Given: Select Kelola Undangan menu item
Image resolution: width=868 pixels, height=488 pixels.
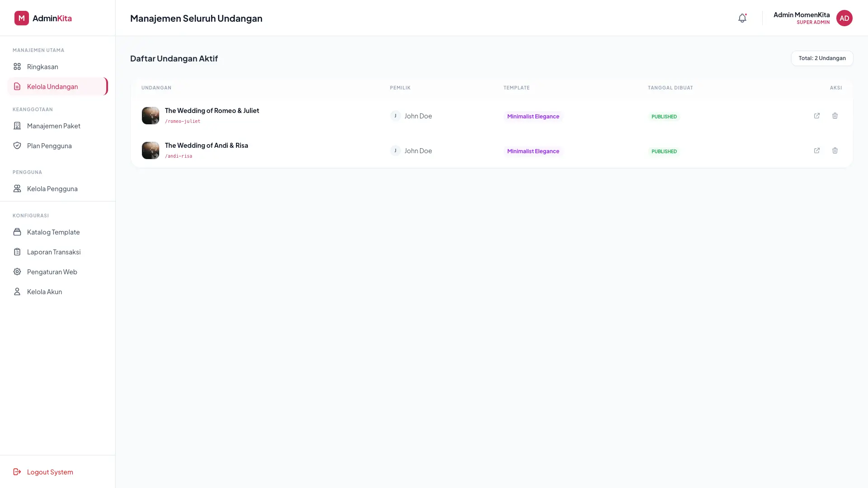Looking at the screenshot, I should point(57,86).
